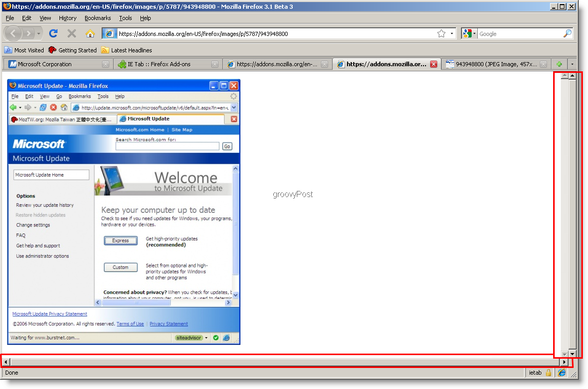Open the back/forward history dropdown arrow
The image size is (588, 389).
(x=38, y=33)
